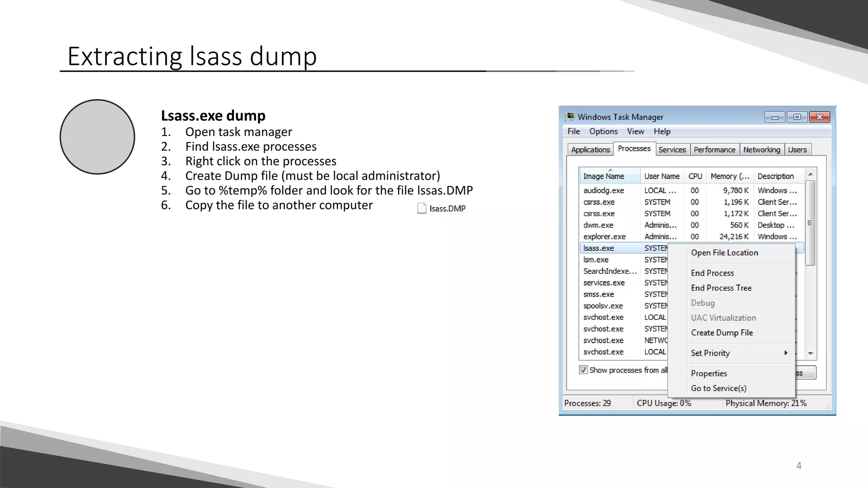This screenshot has height=488, width=868.
Task: Click the process list scroll-down arrow
Action: click(x=810, y=353)
